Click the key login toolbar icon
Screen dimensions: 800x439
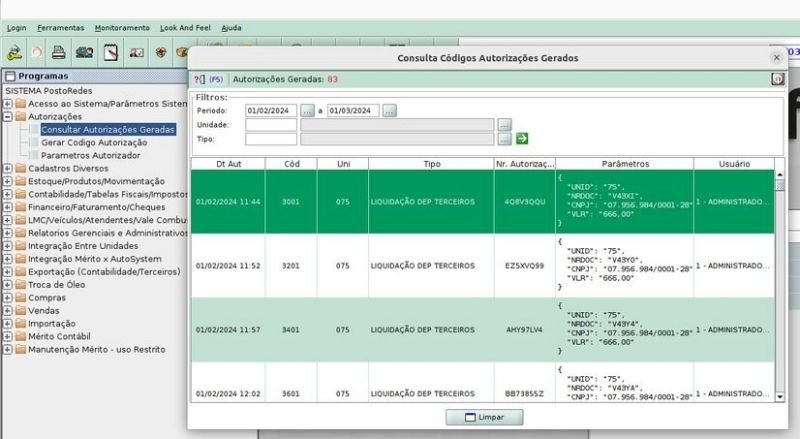[x=14, y=52]
